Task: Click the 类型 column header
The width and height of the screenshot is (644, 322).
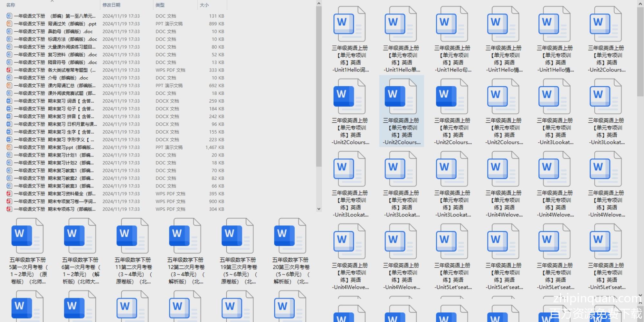Action: (x=160, y=5)
